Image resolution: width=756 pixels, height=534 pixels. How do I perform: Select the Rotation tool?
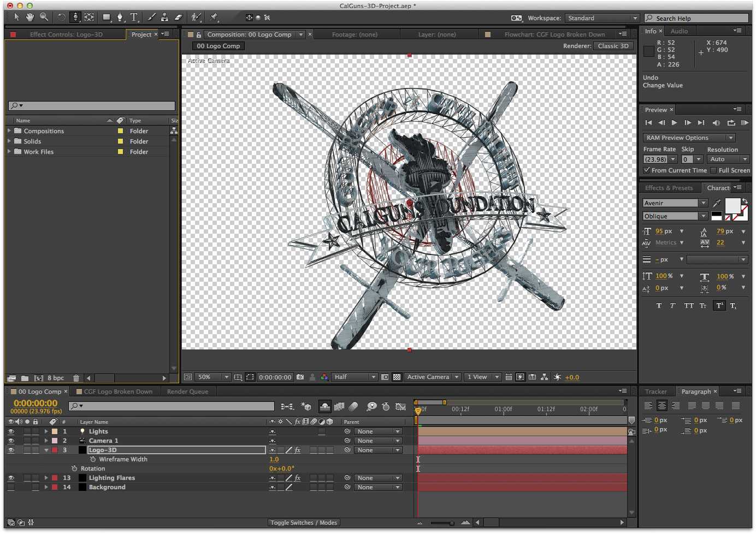pyautogui.click(x=62, y=17)
